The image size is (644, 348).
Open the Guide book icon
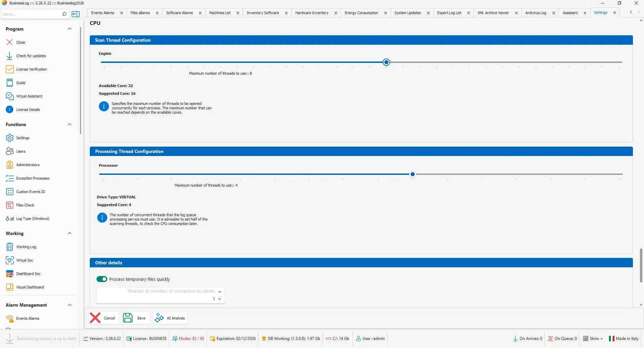coord(9,83)
